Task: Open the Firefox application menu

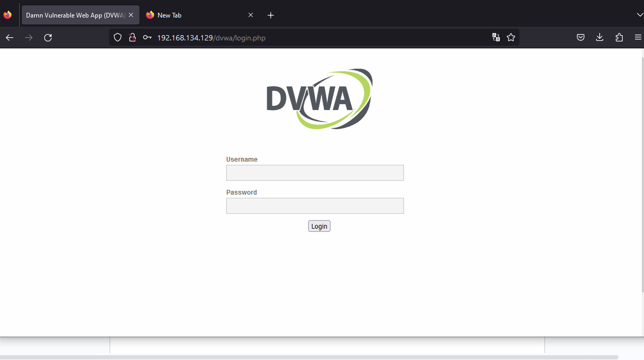Action: pyautogui.click(x=638, y=37)
